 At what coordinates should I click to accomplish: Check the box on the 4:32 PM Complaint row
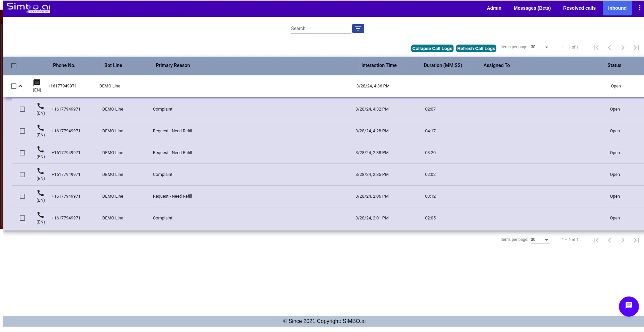22,109
